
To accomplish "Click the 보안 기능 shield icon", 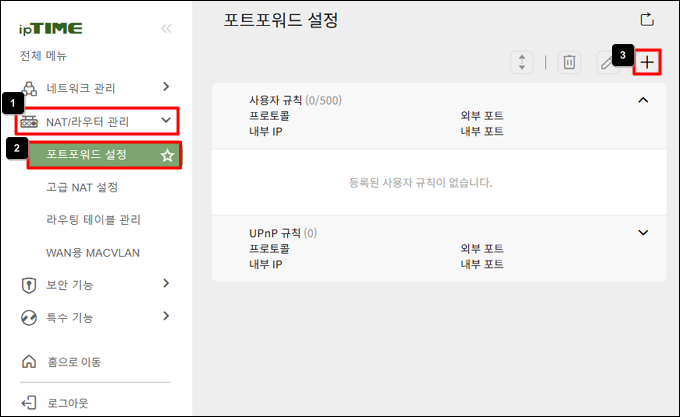I will 29,285.
